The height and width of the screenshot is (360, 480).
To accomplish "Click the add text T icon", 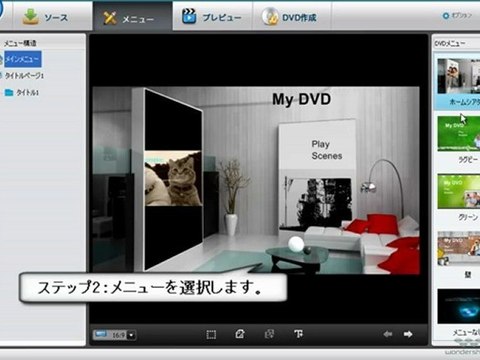I will [298, 334].
